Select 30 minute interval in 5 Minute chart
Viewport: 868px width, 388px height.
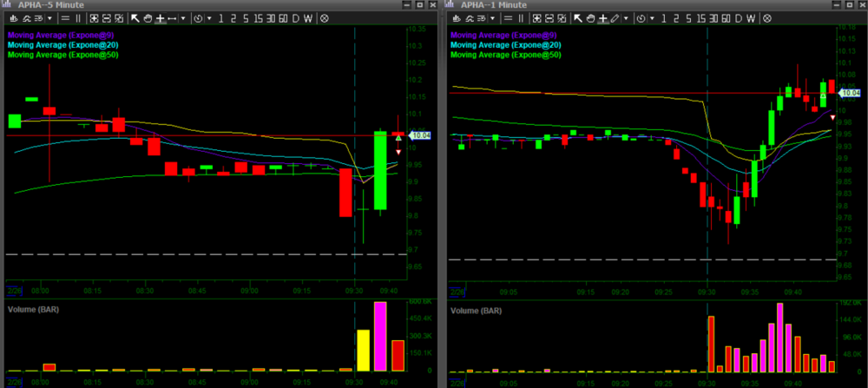[271, 17]
